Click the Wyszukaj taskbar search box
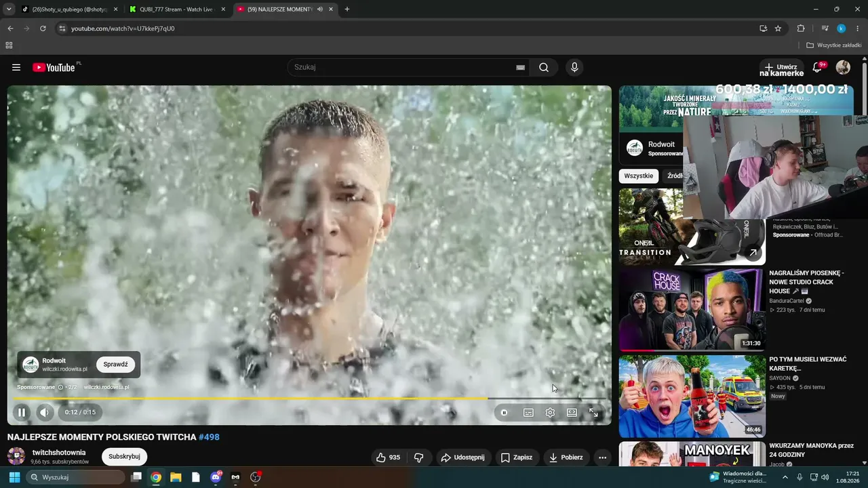This screenshot has width=868, height=488. coord(75,477)
